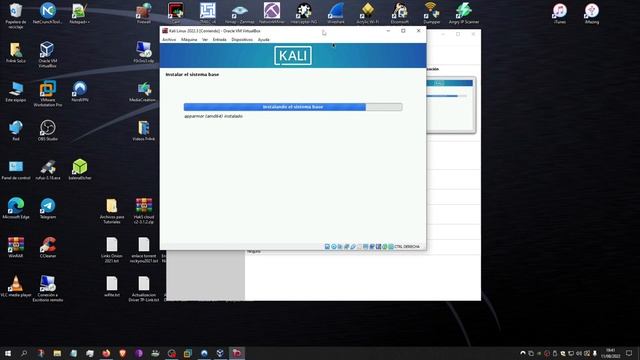This screenshot has height=360, width=640.
Task: Open Firefox from the taskbar
Action: coord(106,353)
